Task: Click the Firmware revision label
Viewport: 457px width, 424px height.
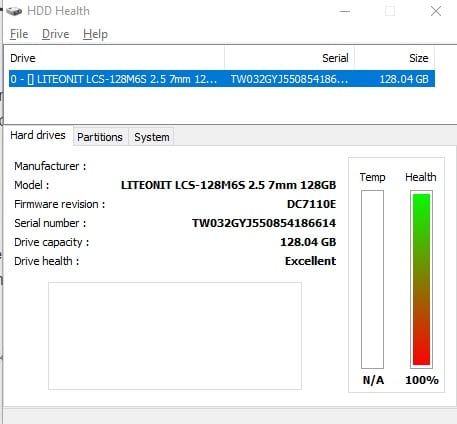Action: click(x=60, y=204)
